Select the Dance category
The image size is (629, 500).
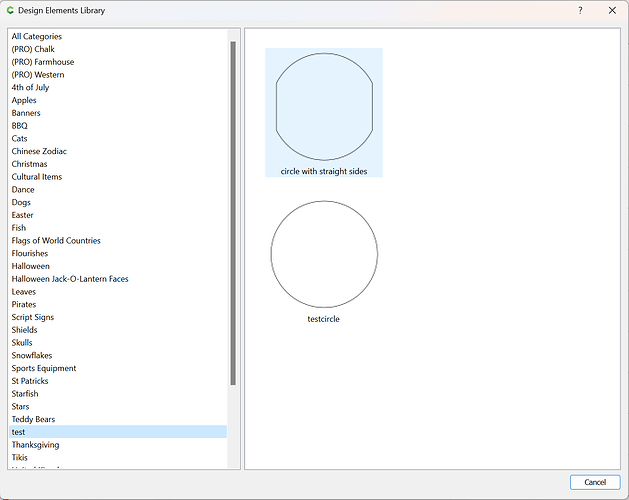[118, 190]
